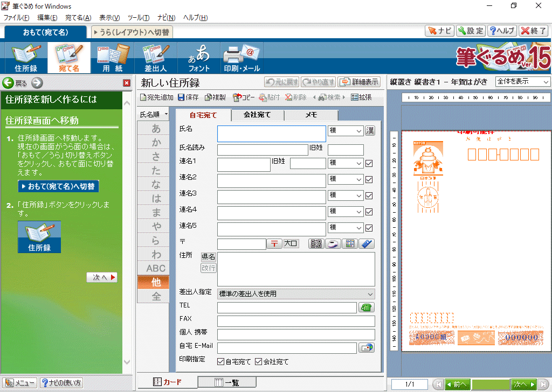The height and width of the screenshot is (392, 552).
Task: Open the 用紙 paper settings icon
Action: (112, 58)
